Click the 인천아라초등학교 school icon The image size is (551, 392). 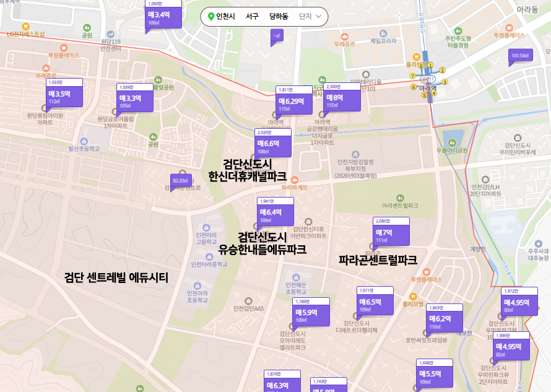click(197, 286)
